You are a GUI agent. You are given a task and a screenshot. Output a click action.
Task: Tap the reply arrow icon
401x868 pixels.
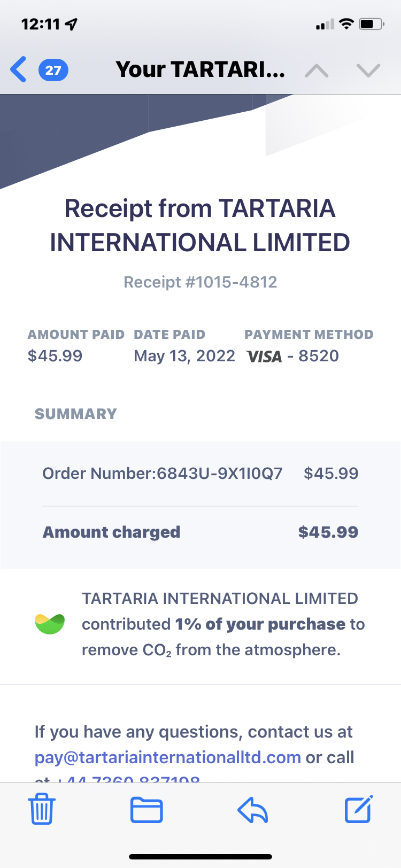point(252,810)
